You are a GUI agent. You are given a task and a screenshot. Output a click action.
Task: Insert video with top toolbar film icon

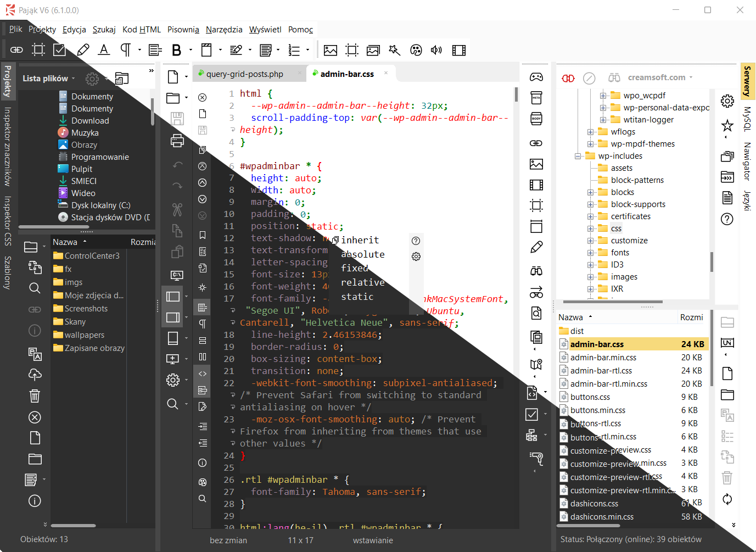(x=459, y=51)
